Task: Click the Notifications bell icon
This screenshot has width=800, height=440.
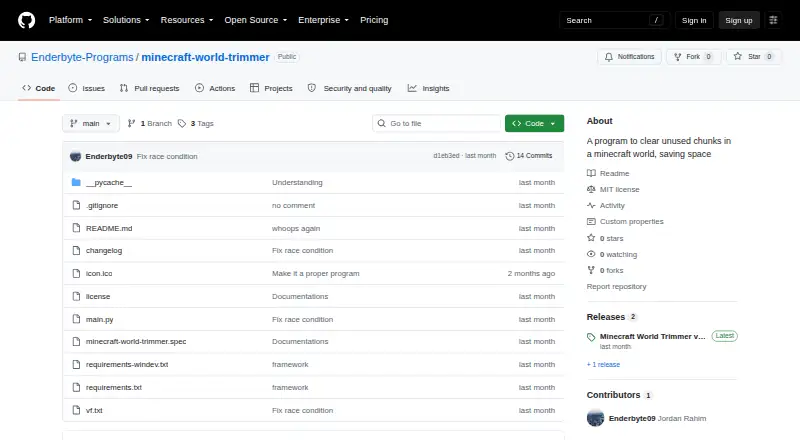Action: [x=609, y=57]
